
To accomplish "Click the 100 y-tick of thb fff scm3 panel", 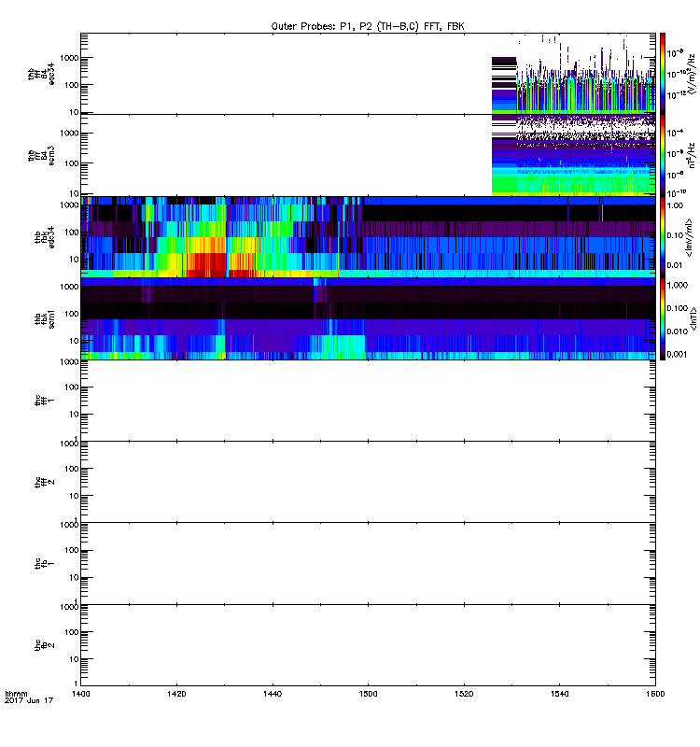I will 72,163.
